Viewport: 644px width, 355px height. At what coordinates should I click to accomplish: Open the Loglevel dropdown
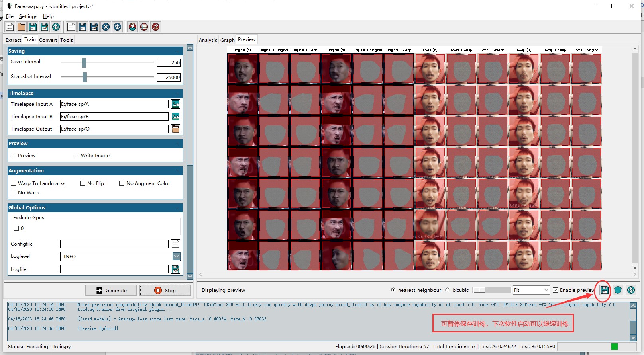(x=176, y=257)
